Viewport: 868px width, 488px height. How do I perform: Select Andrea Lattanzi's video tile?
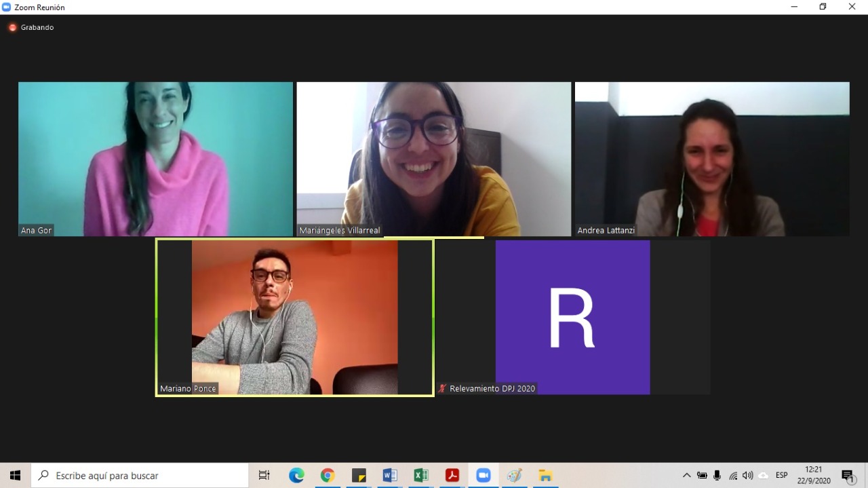[x=712, y=159]
